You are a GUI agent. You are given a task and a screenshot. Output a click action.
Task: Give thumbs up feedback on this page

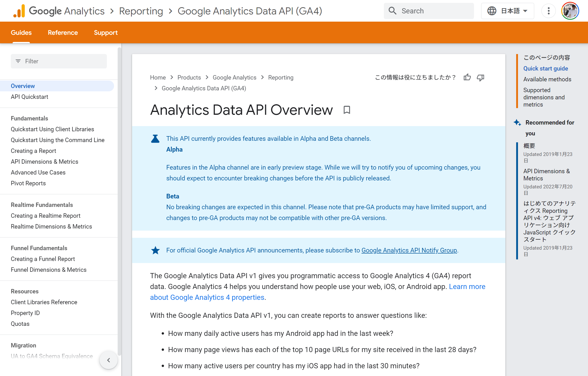click(x=467, y=77)
